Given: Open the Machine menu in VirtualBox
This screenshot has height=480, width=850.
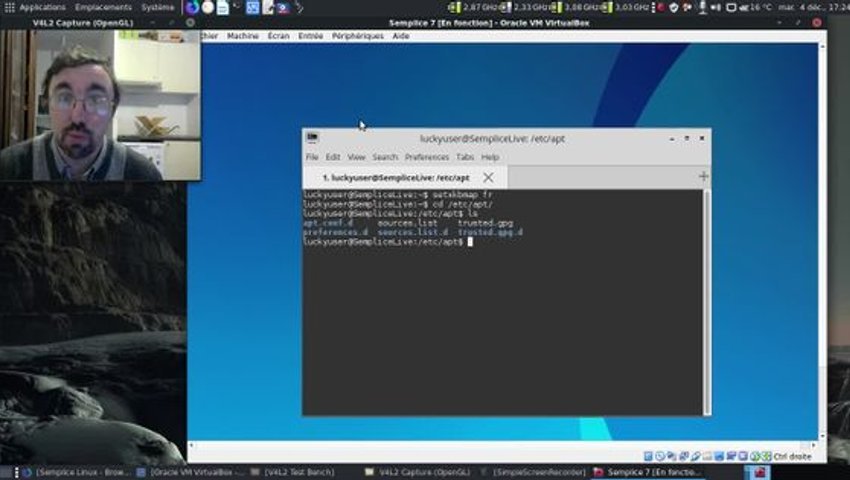Looking at the screenshot, I should [242, 36].
